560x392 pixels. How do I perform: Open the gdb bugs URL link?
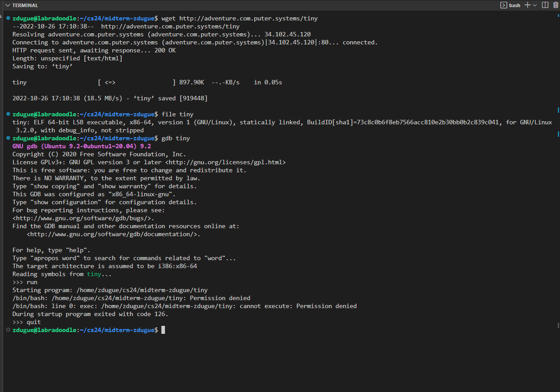point(83,218)
